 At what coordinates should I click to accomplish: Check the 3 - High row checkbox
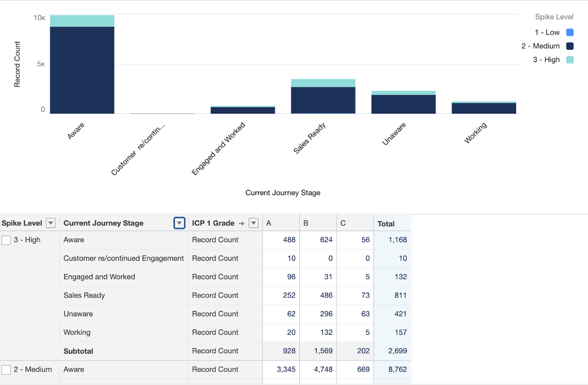[x=6, y=240]
